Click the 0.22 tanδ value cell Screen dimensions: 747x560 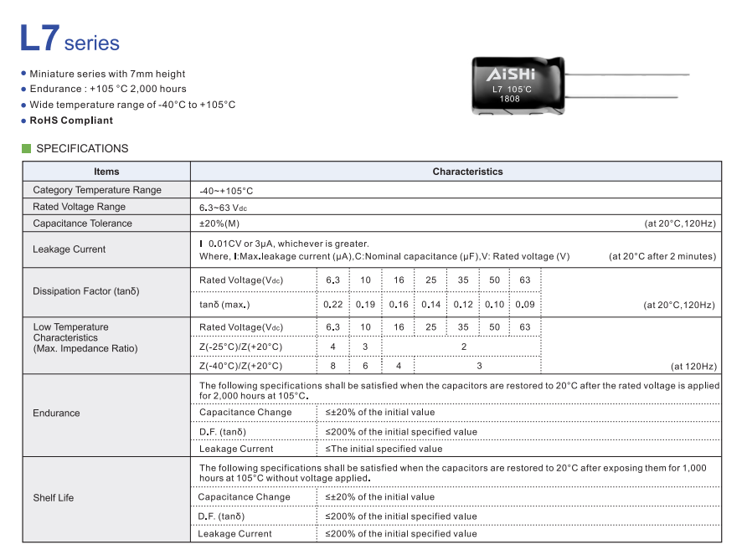click(x=332, y=305)
